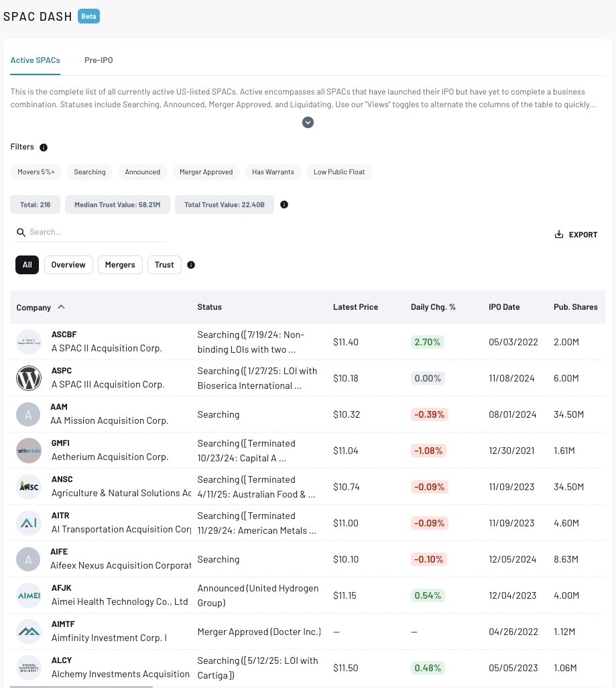
Task: Select the Mergers view toggle
Action: click(120, 265)
